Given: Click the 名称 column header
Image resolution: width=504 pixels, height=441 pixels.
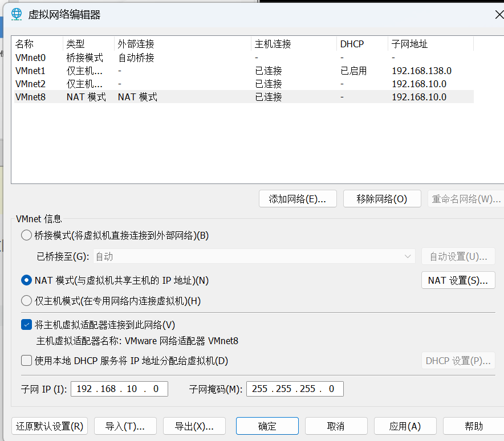Looking at the screenshot, I should 37,44.
